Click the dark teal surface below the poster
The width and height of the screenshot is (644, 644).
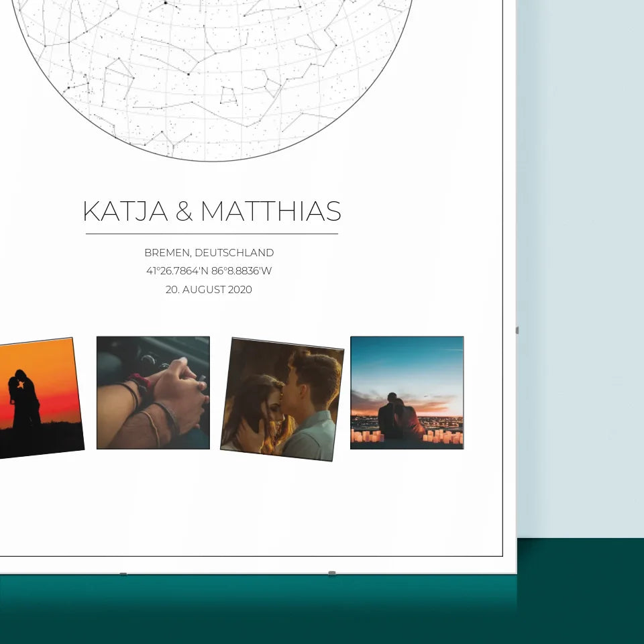coord(322,610)
